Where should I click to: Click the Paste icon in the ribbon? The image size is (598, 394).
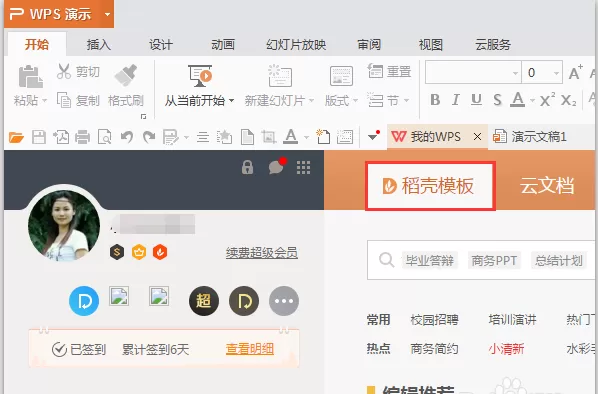tap(31, 76)
